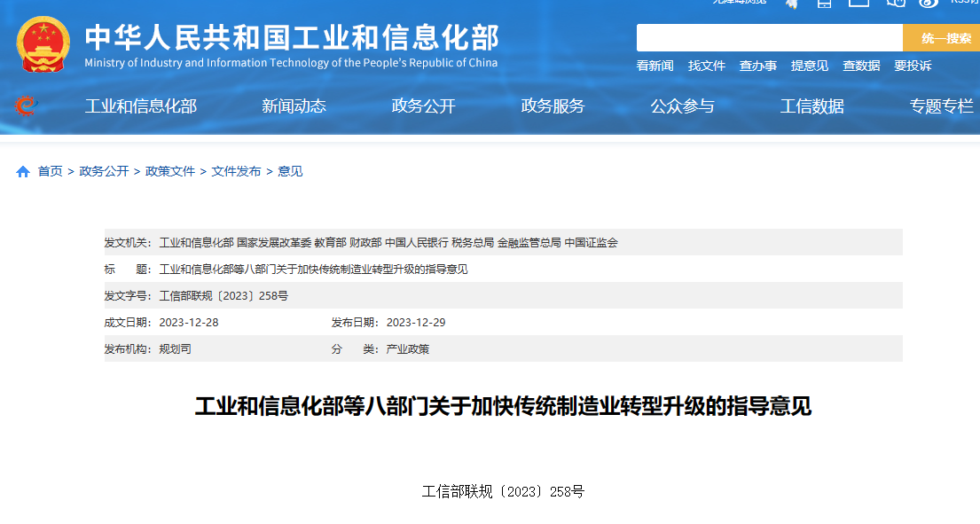Open the 看新闻 quick link
The width and height of the screenshot is (980, 524).
click(655, 66)
